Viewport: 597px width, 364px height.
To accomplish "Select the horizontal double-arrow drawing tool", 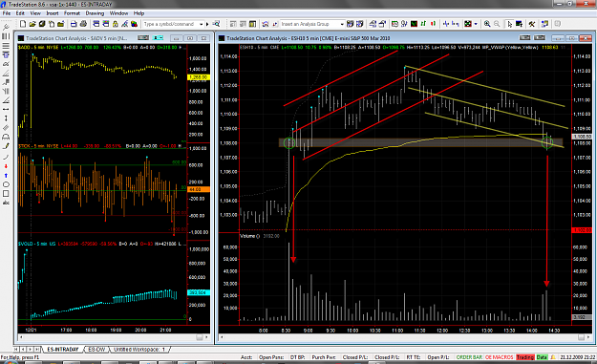I will click(x=6, y=109).
